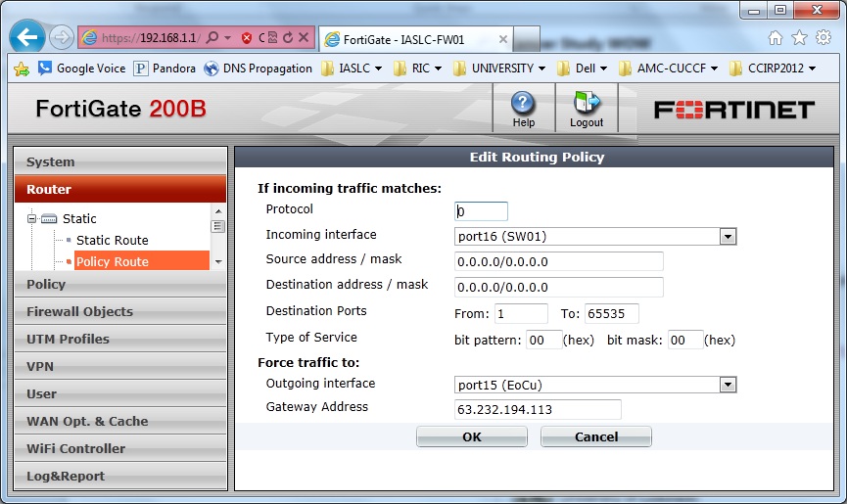Select the FortiGate - IASLC-FW01 tab

coord(414,39)
